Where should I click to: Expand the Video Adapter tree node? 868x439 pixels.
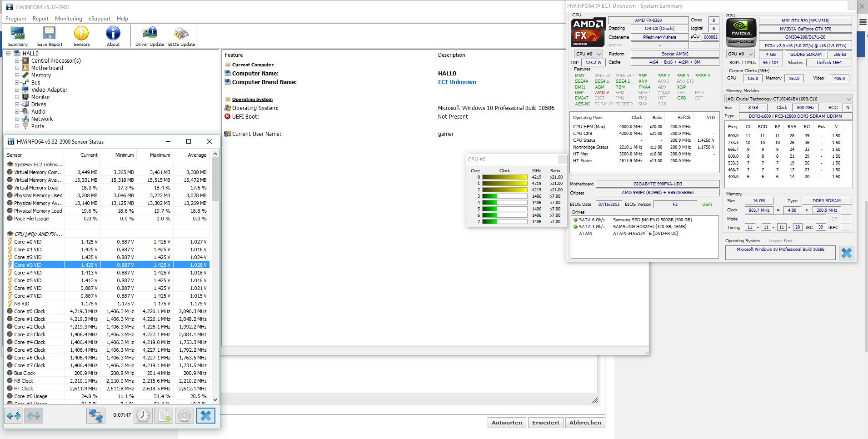click(x=17, y=90)
